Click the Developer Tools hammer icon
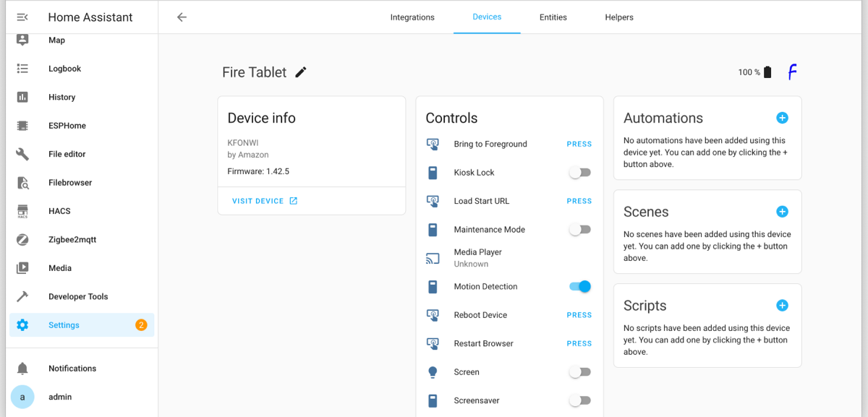Image resolution: width=868 pixels, height=417 pixels. (22, 296)
